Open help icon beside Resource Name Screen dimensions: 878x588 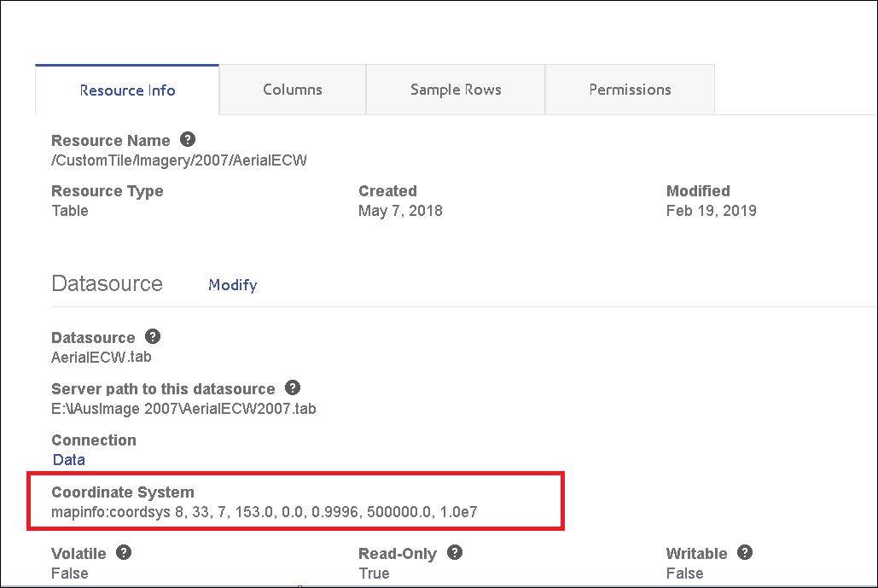tap(188, 139)
